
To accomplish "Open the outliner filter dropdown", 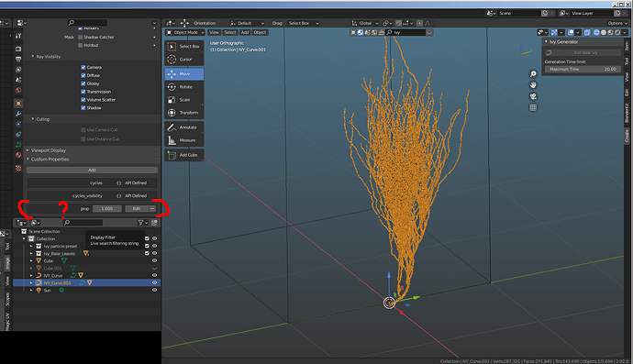I will click(142, 223).
